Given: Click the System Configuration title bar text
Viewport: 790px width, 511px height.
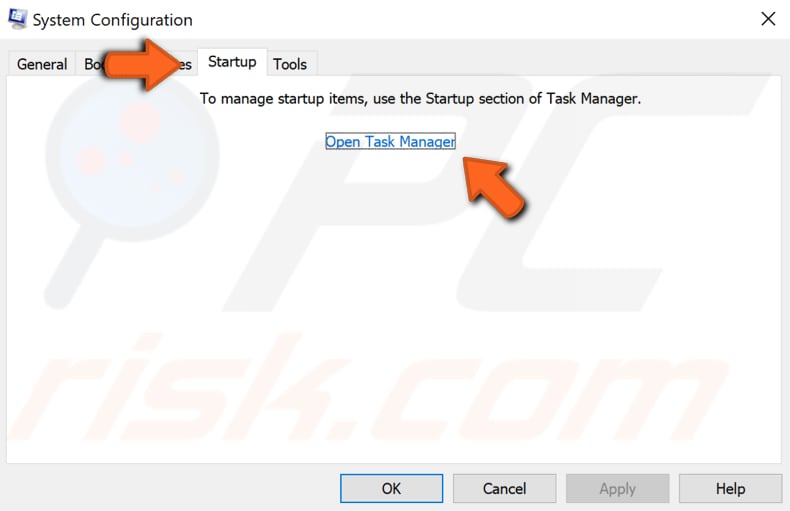Looking at the screenshot, I should click(x=113, y=20).
